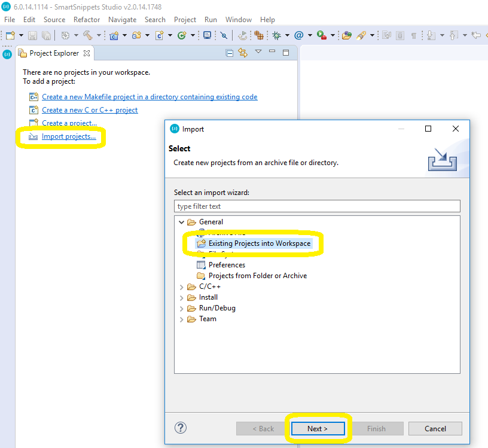Open the Project Explorer View Menu triangle
This screenshot has height=448, width=488.
click(258, 51)
